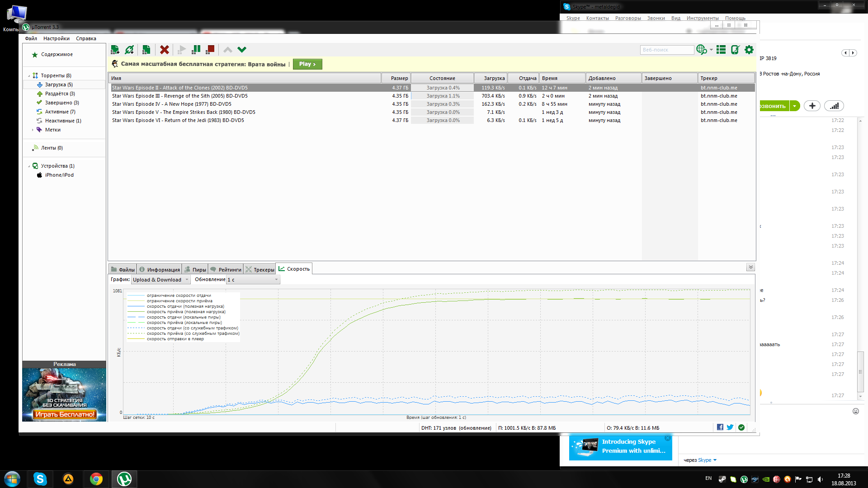The image size is (868, 488).
Task: Select Ленты (0) RSS feeds item
Action: [52, 148]
